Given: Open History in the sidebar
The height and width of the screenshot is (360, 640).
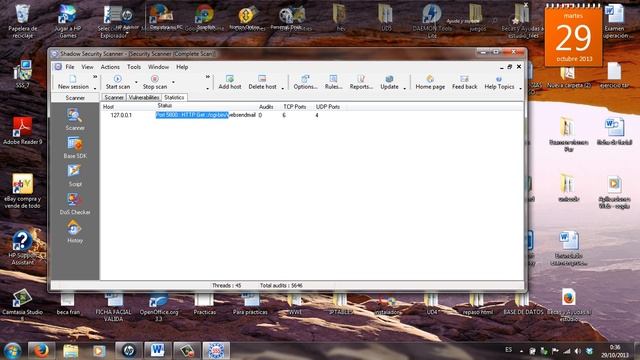Looking at the screenshot, I should coord(75,232).
